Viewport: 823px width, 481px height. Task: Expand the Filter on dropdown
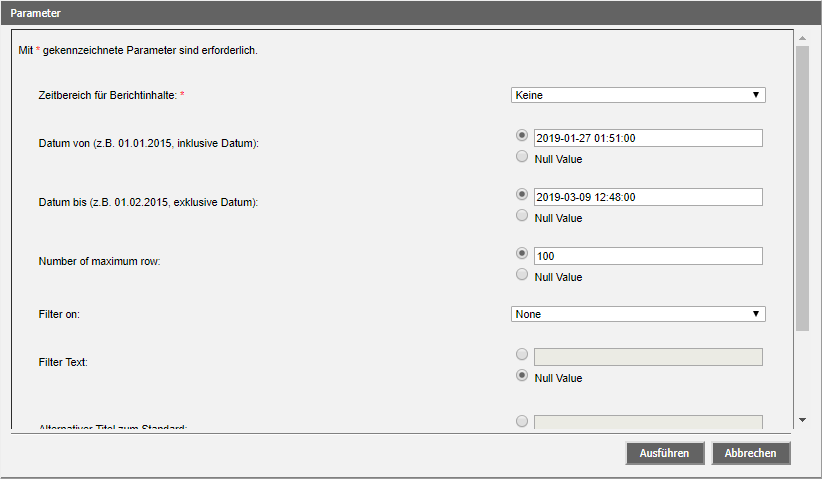coord(637,314)
